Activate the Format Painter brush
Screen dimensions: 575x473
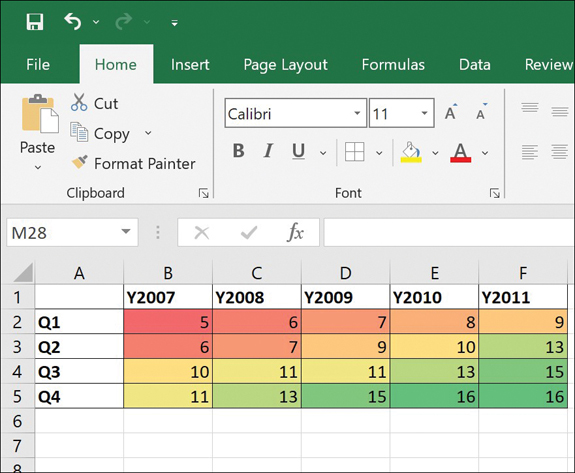pyautogui.click(x=133, y=163)
